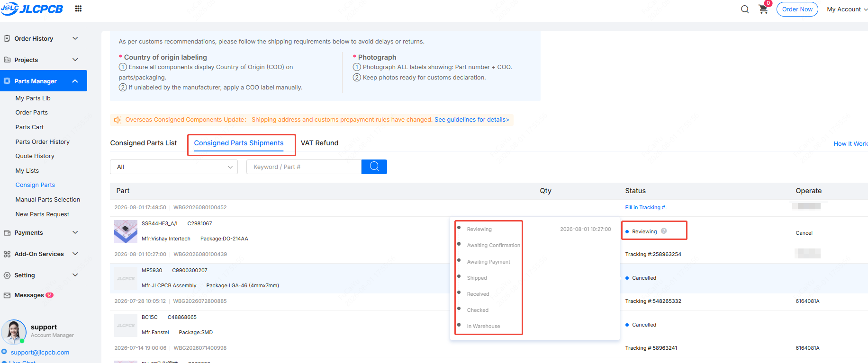Click the Setting gear icon
The height and width of the screenshot is (363, 868).
click(x=7, y=275)
